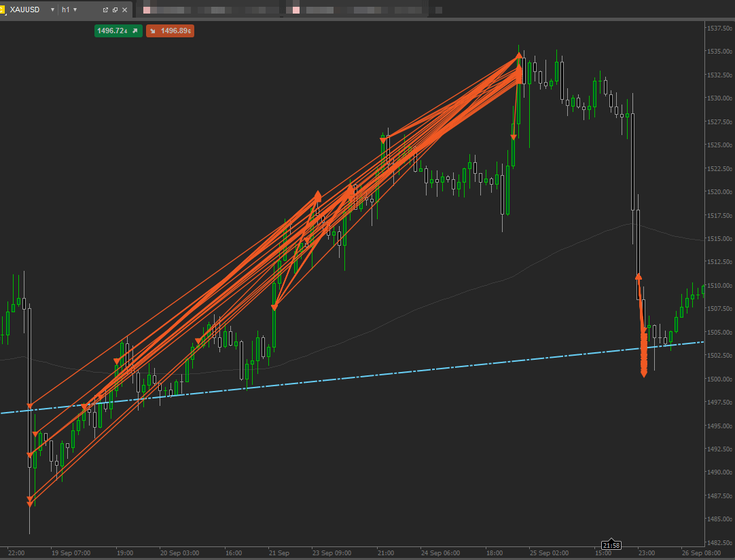Click the 1482.50 price axis label

coord(719,542)
